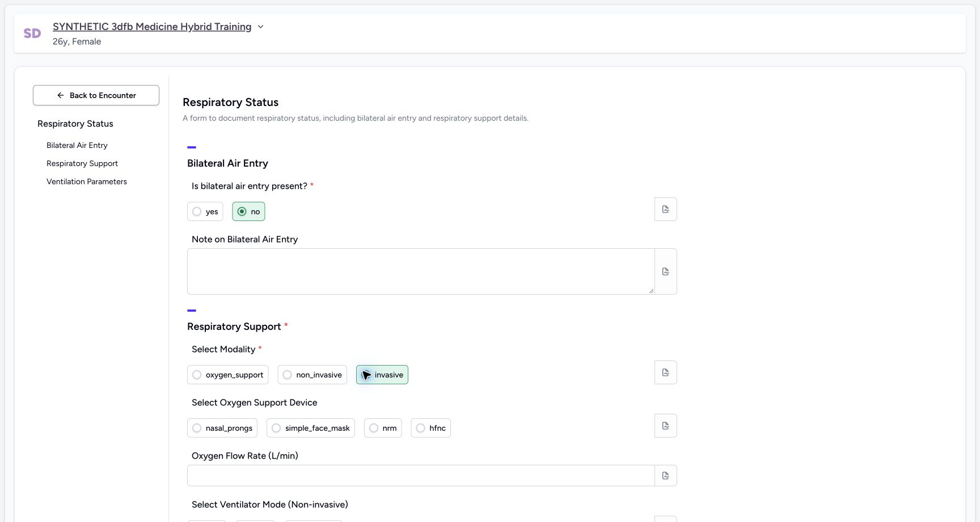The height and width of the screenshot is (522, 980).
Task: Open Respiratory Support sidebar link
Action: (x=82, y=163)
